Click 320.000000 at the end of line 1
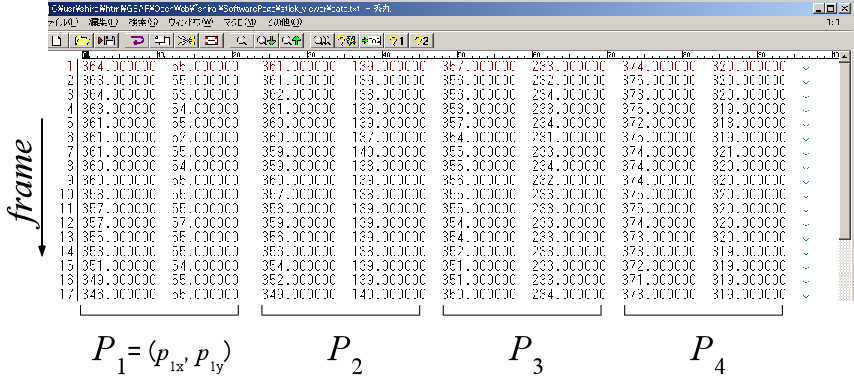 click(749, 66)
